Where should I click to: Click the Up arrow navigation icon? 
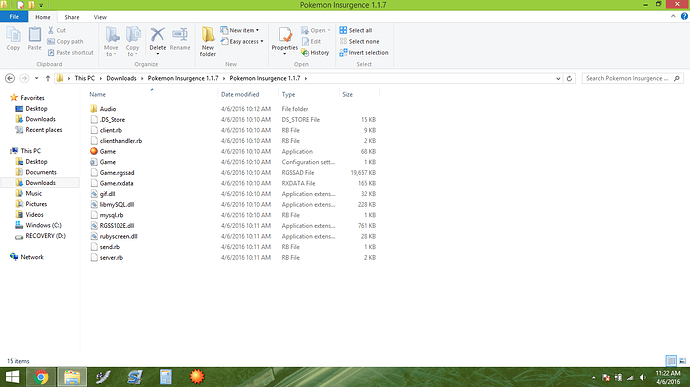pos(48,78)
